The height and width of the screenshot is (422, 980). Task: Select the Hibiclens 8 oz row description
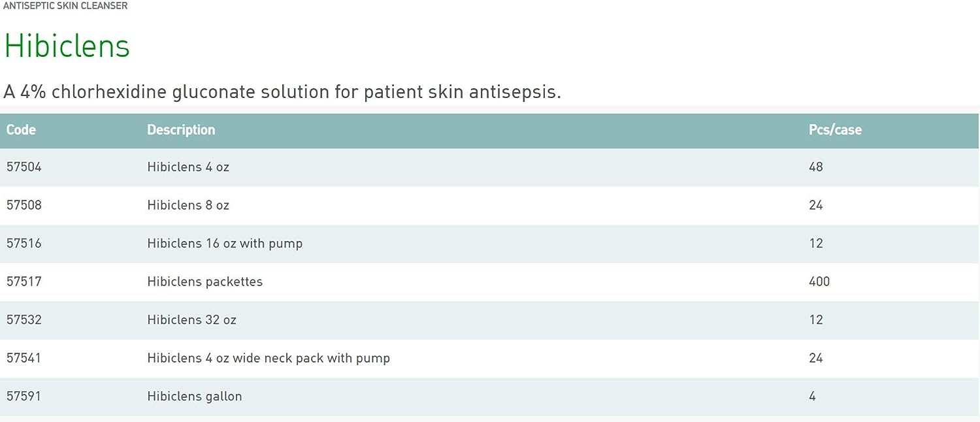188,205
